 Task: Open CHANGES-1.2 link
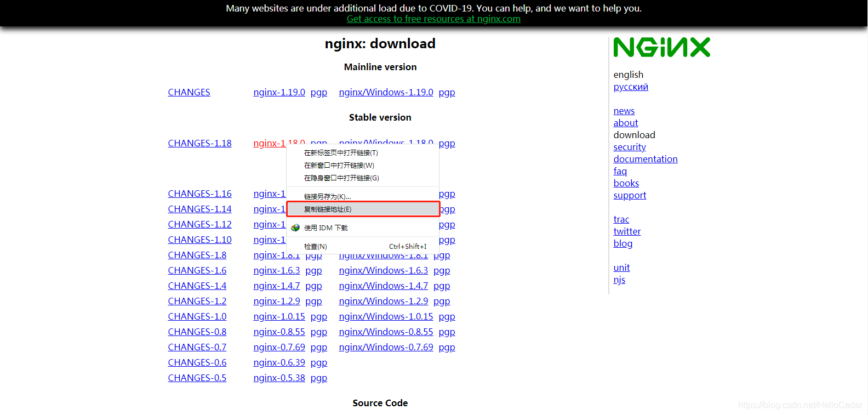(197, 301)
